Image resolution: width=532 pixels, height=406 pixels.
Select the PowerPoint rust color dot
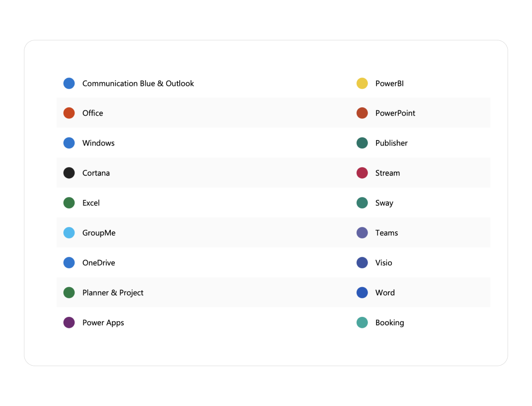(362, 113)
